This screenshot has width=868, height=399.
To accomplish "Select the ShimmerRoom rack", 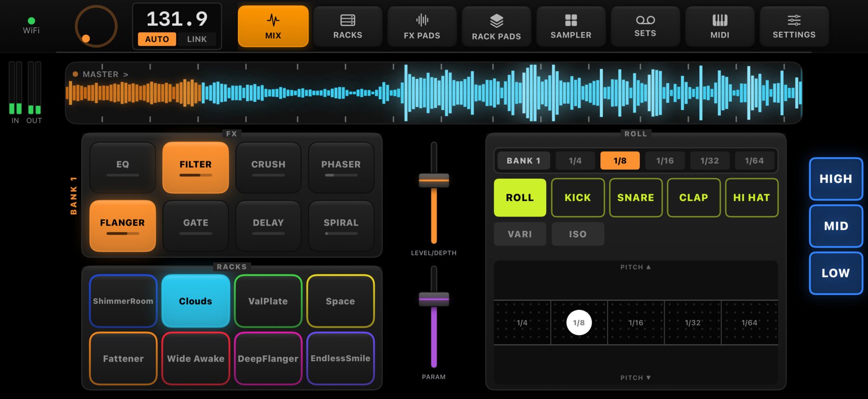I will (x=123, y=301).
